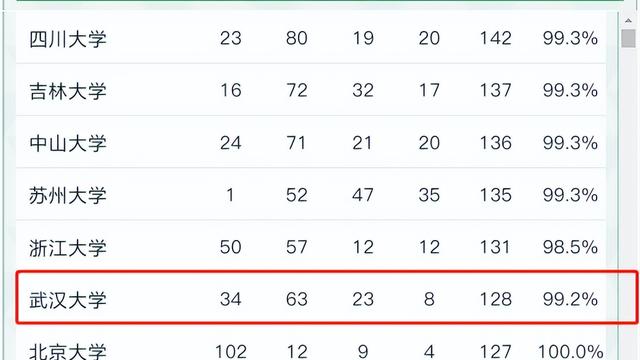The height and width of the screenshot is (360, 640).
Task: Click the vertical scrollbar thumb
Action: click(628, 38)
